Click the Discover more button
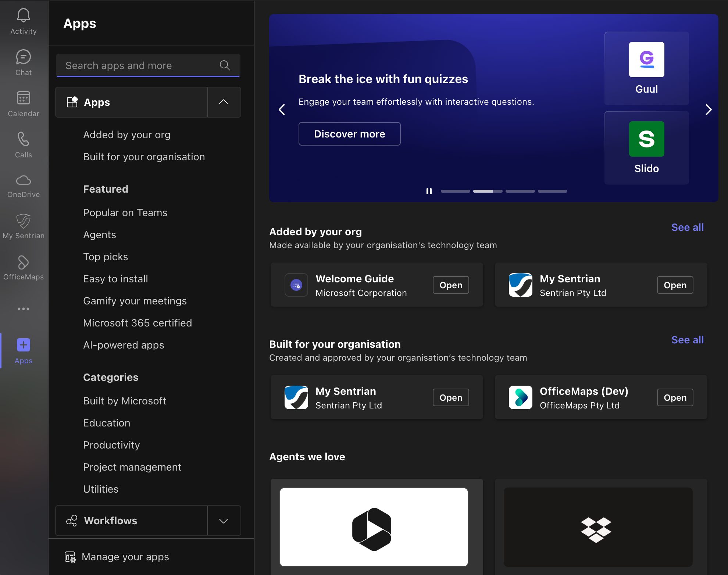The height and width of the screenshot is (575, 728). pyautogui.click(x=350, y=134)
